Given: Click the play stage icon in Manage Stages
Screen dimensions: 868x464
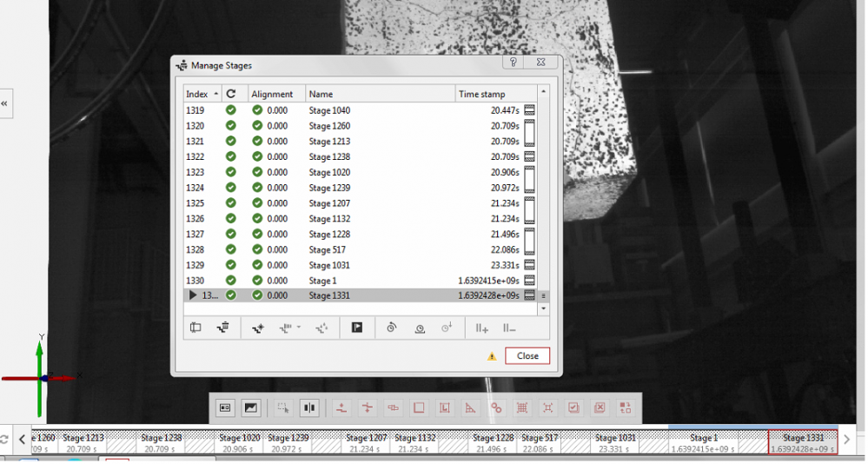Looking at the screenshot, I should 356,328.
